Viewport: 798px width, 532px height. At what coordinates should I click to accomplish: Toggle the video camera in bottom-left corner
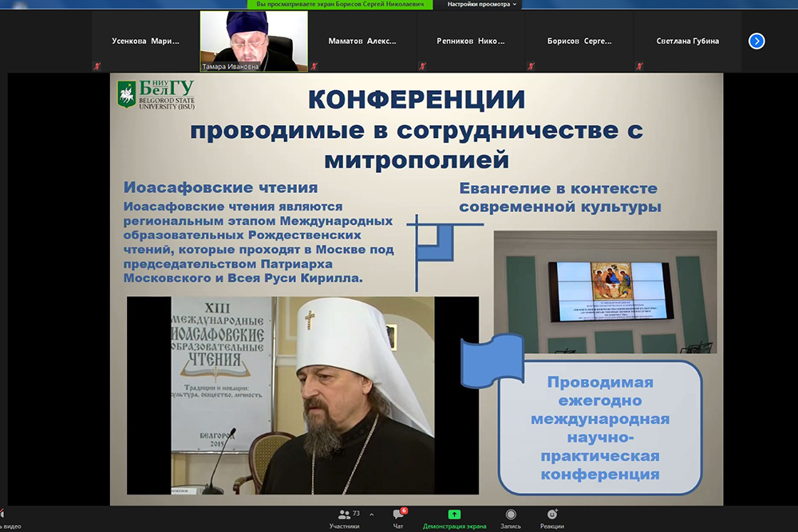[6, 516]
